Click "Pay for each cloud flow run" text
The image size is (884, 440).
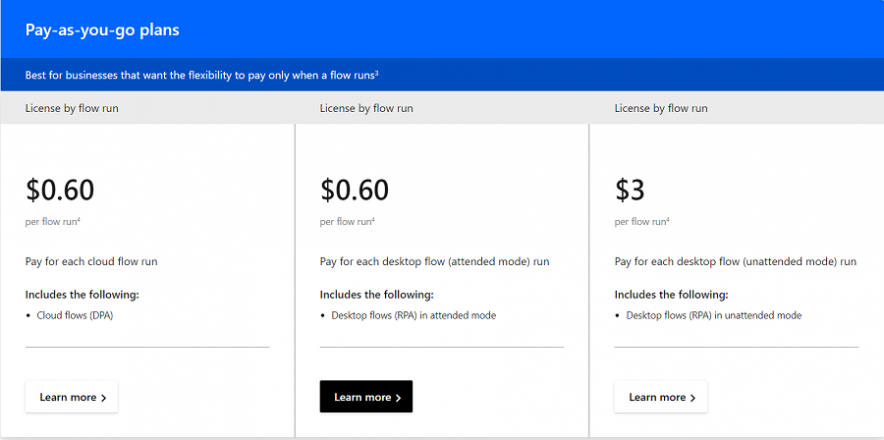coord(91,262)
